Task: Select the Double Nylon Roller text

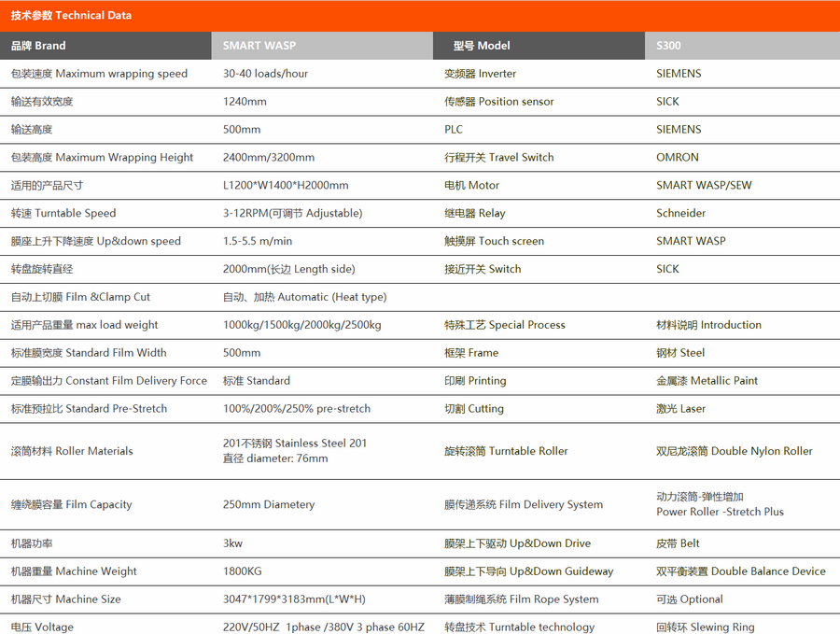Action: click(734, 451)
